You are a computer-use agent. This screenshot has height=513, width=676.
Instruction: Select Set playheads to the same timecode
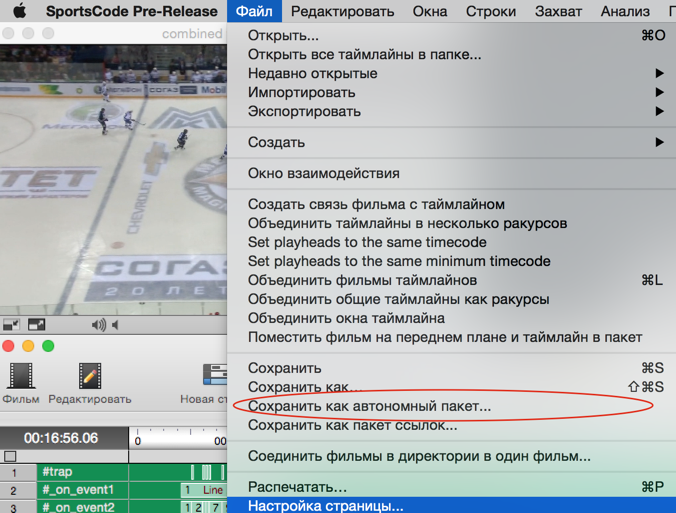click(x=451, y=242)
